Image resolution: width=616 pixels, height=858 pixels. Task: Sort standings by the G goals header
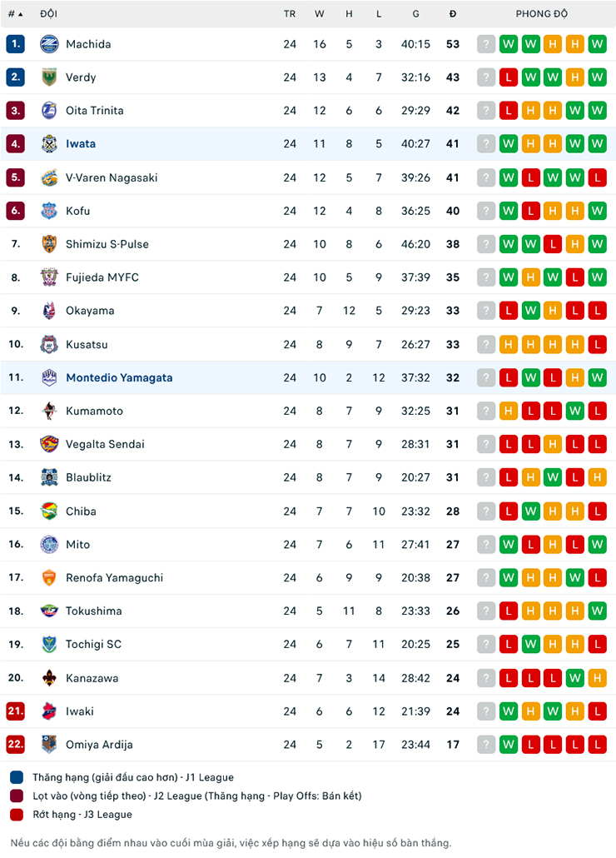pyautogui.click(x=415, y=14)
